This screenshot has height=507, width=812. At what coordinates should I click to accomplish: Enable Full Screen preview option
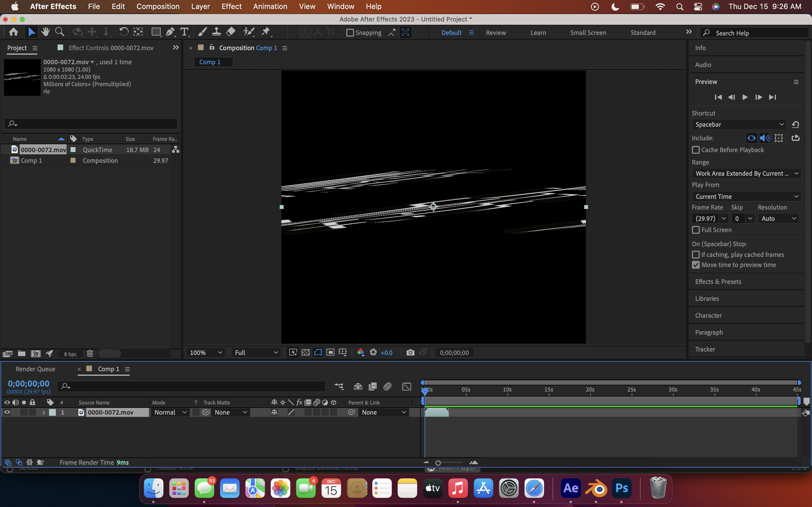696,230
